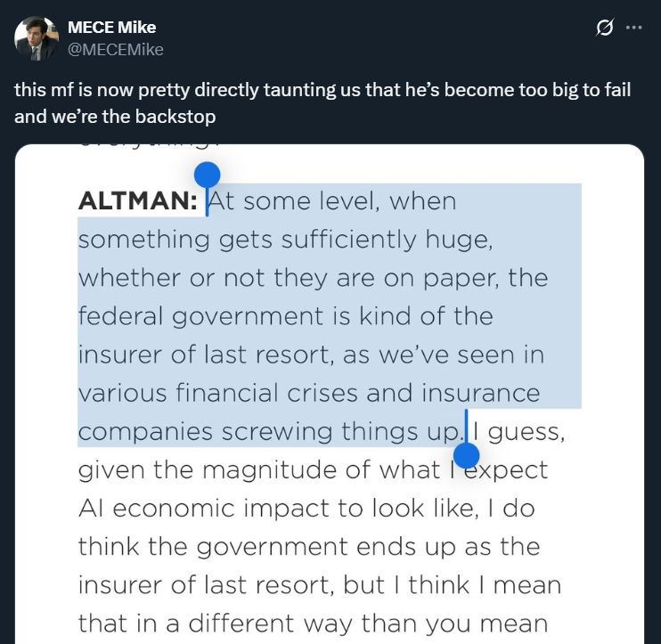The height and width of the screenshot is (644, 661).
Task: Click the bold "ALTMAN:" speaker label
Action: (x=138, y=201)
